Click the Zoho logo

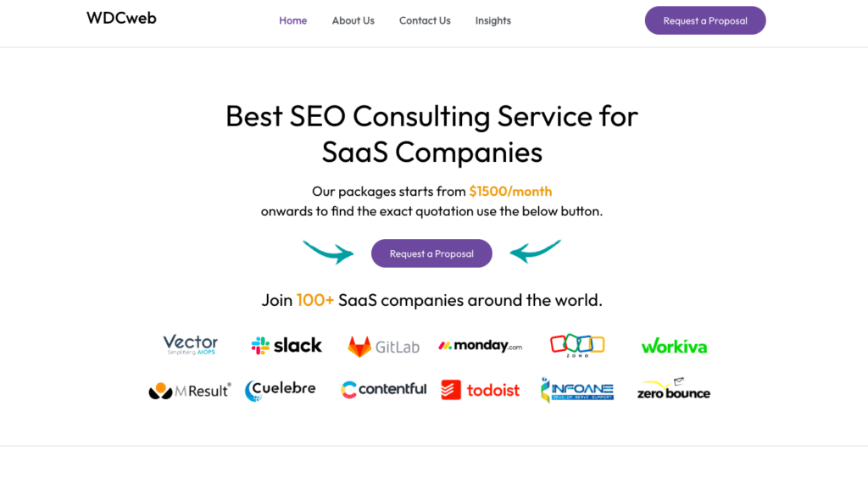(576, 346)
